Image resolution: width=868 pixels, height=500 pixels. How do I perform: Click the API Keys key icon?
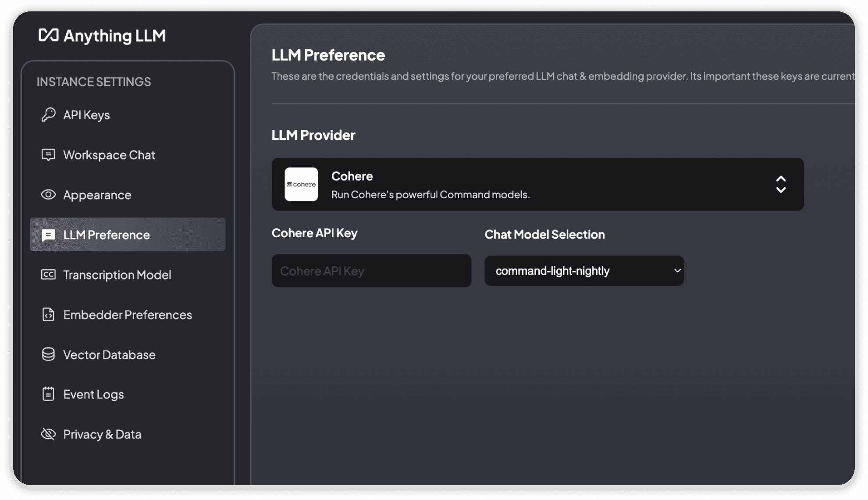pyautogui.click(x=48, y=114)
